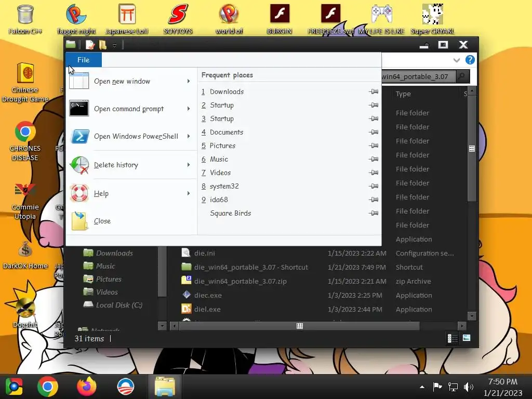Expand Help submenu arrow

[x=189, y=193]
